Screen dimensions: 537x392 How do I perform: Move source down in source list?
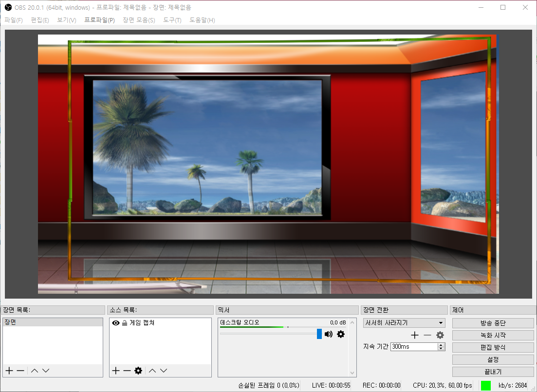pos(164,371)
